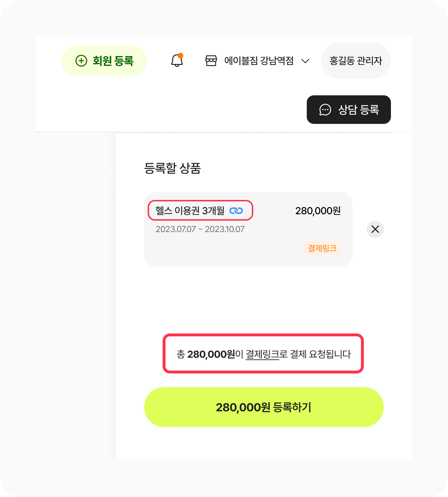Click the bold 총 280,000원 total amount text
448x497 pixels.
point(210,354)
